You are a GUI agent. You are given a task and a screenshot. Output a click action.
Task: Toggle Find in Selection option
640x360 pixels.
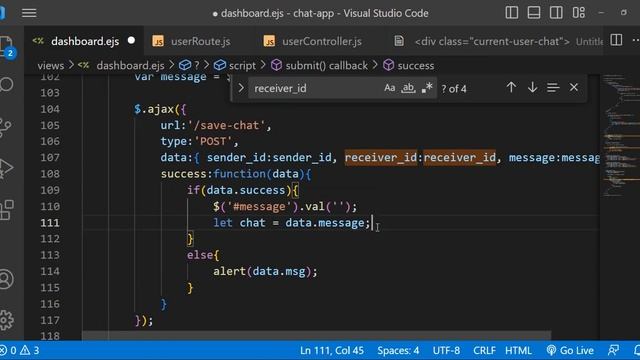coord(553,87)
